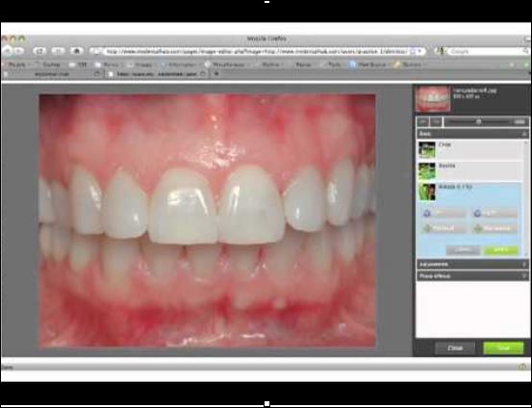
Task: Select the Resize tool row
Action: tap(470, 171)
